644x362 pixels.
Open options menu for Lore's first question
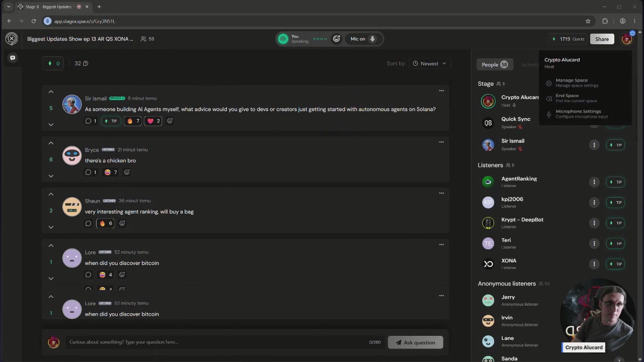pos(441,244)
